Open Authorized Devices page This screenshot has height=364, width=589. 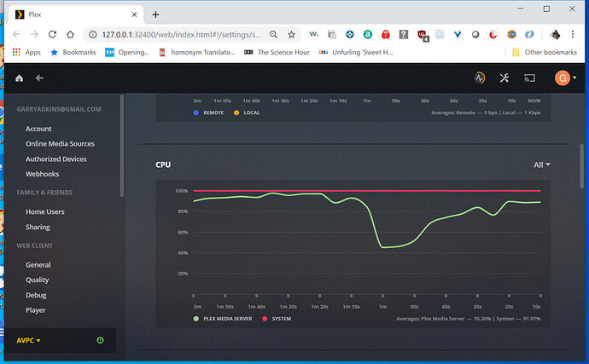pyautogui.click(x=56, y=159)
